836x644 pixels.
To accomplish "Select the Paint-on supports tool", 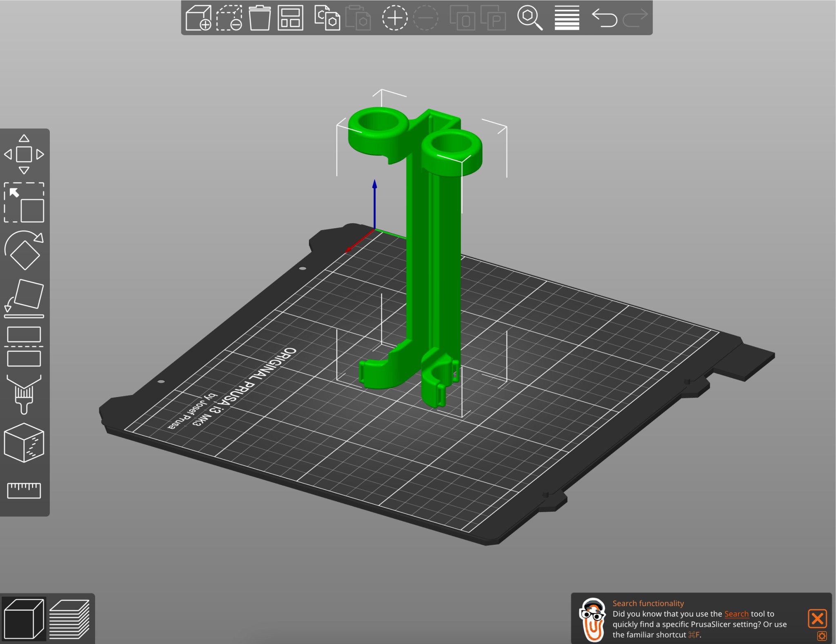I will pos(24,394).
